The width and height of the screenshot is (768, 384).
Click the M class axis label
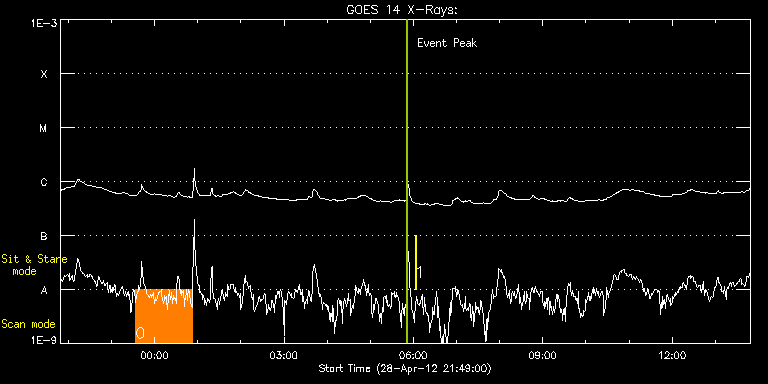44,128
